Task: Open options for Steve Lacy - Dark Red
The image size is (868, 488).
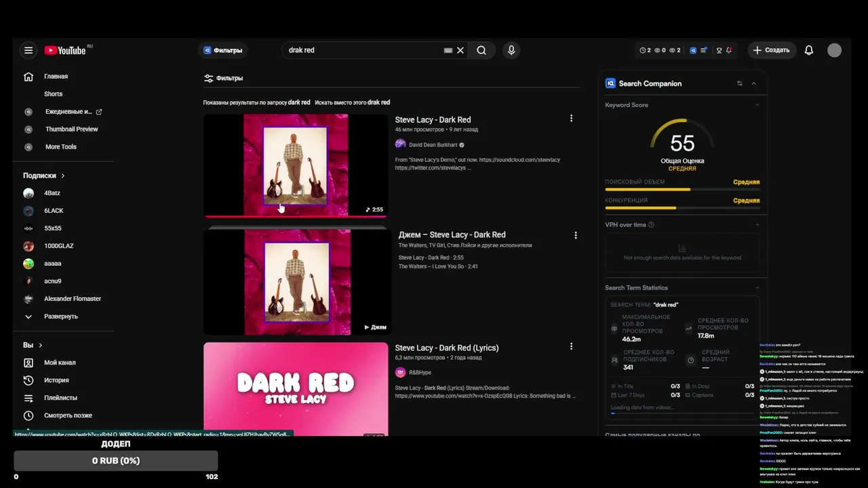Action: (x=571, y=119)
